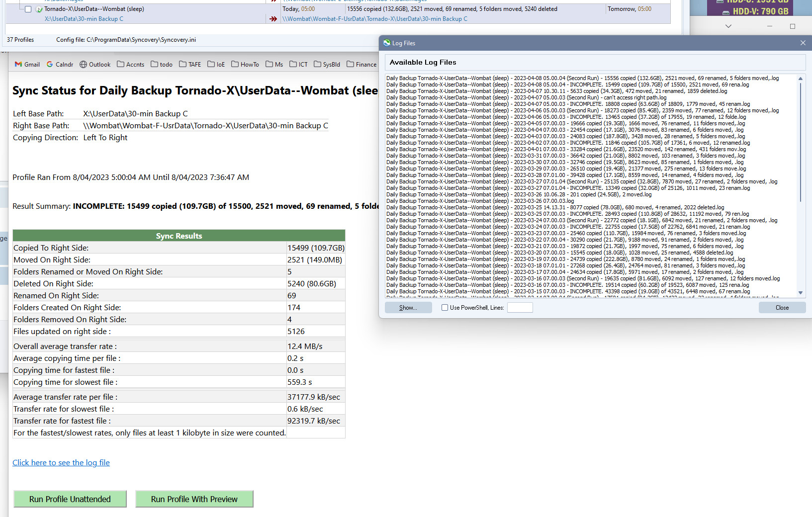The image size is (812, 517).
Task: Open the Finance bookmark folder
Action: (361, 64)
